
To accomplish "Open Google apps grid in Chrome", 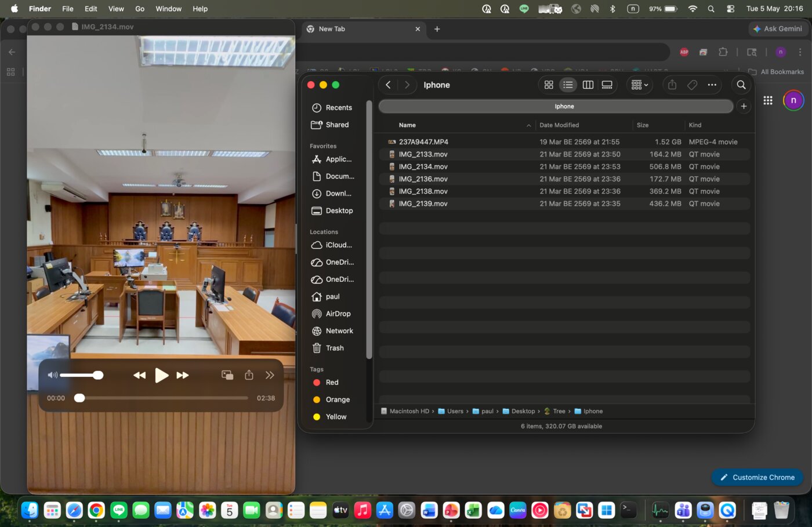I will click(768, 100).
